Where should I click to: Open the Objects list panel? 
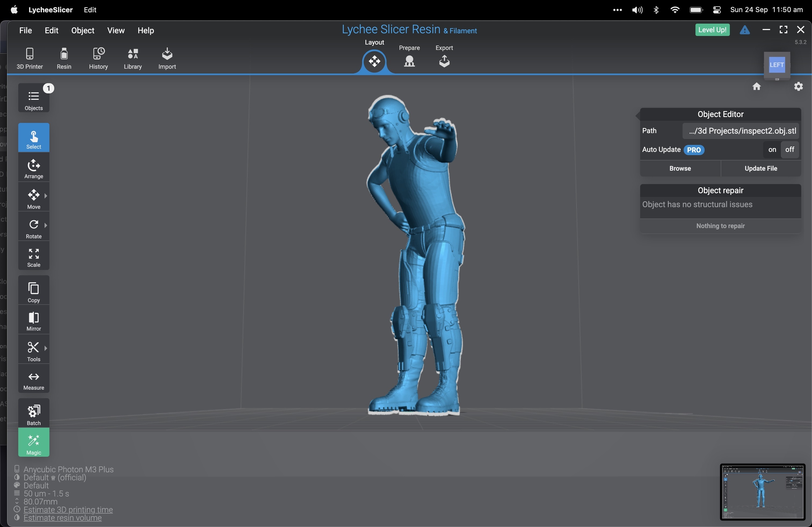34,98
